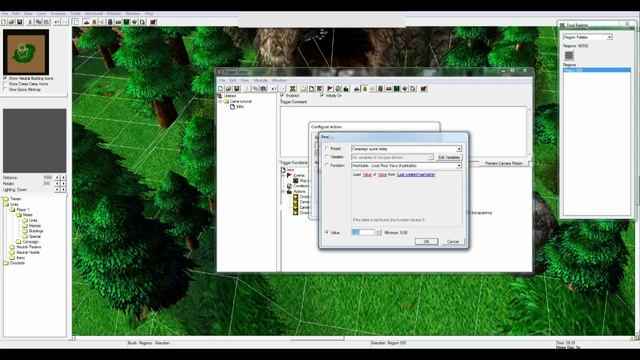The image size is (640, 360).
Task: Click Copy icon in main World Editor toolbar
Action: pyautogui.click(x=38, y=22)
